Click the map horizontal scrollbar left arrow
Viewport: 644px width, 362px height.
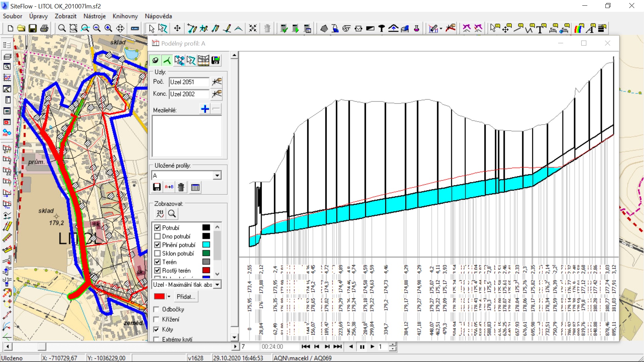point(7,347)
